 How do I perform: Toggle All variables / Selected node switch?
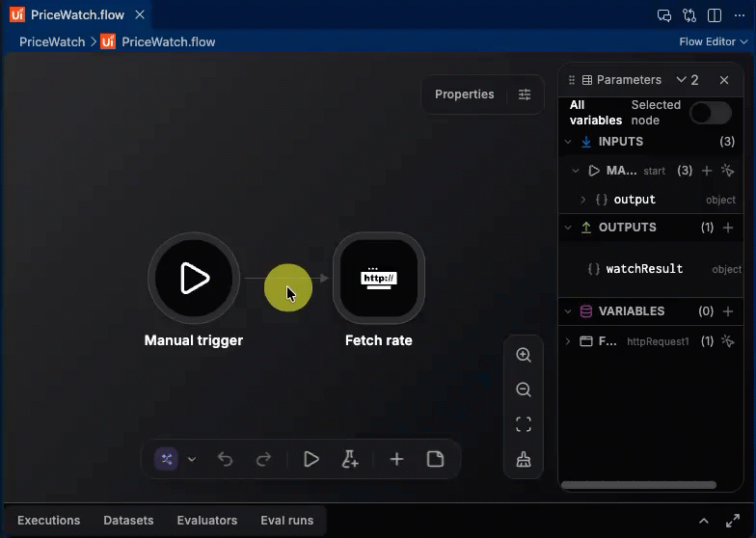pyautogui.click(x=710, y=113)
